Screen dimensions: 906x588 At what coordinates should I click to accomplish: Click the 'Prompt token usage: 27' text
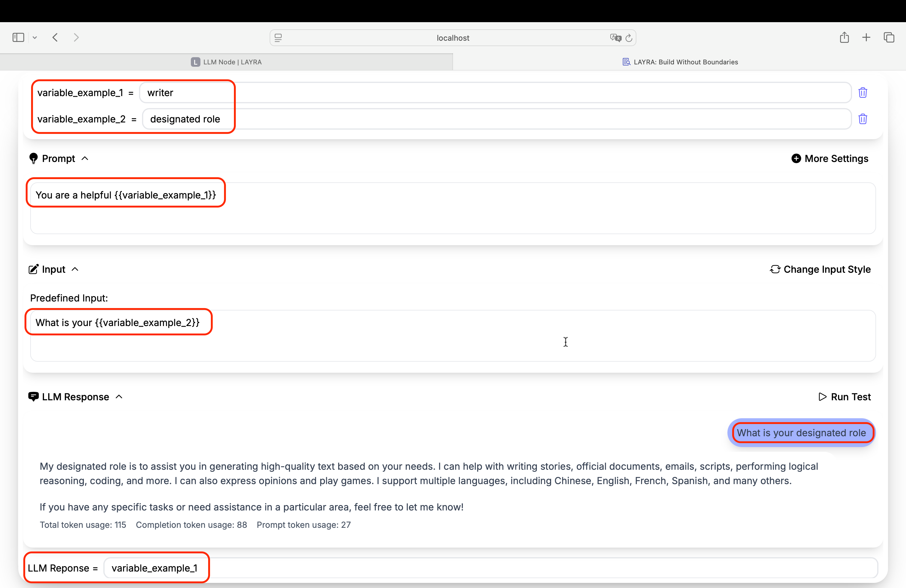click(x=304, y=525)
